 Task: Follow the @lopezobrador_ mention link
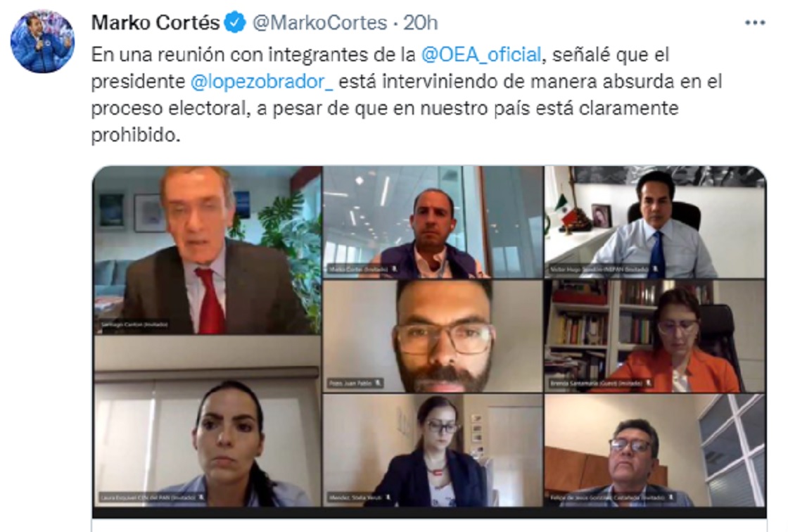click(x=261, y=82)
